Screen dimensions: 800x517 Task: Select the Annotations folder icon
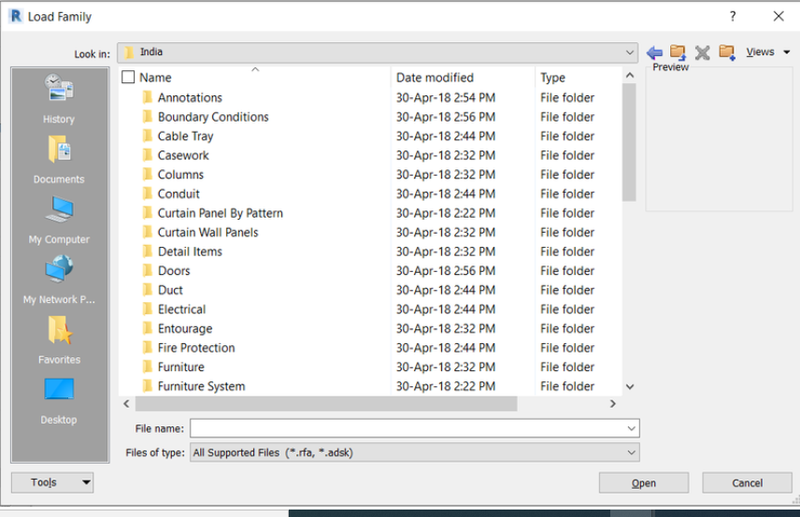pyautogui.click(x=147, y=97)
